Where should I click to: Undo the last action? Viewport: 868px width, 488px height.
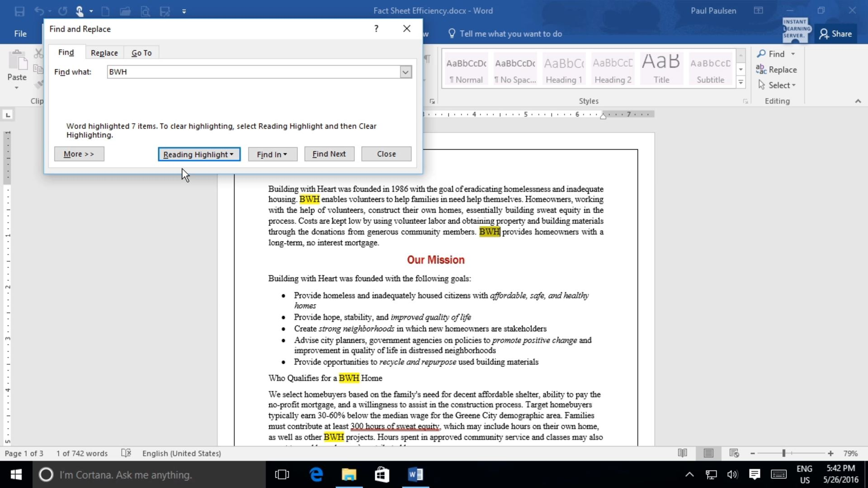[39, 11]
